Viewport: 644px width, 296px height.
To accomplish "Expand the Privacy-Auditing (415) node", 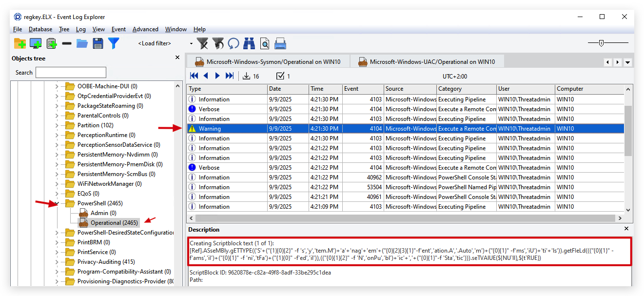I will pyautogui.click(x=57, y=262).
